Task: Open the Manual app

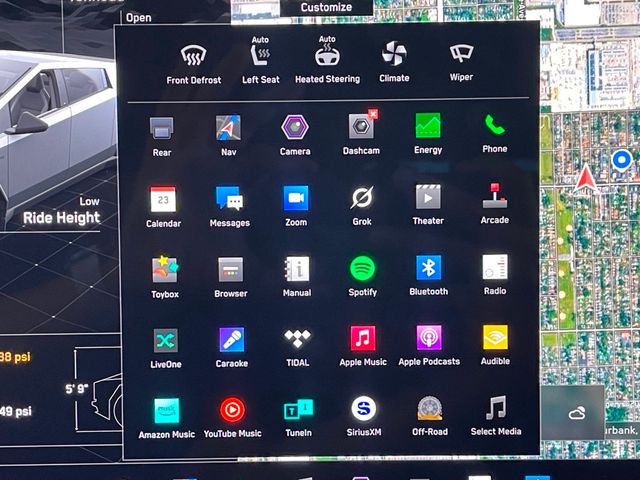Action: pyautogui.click(x=297, y=276)
